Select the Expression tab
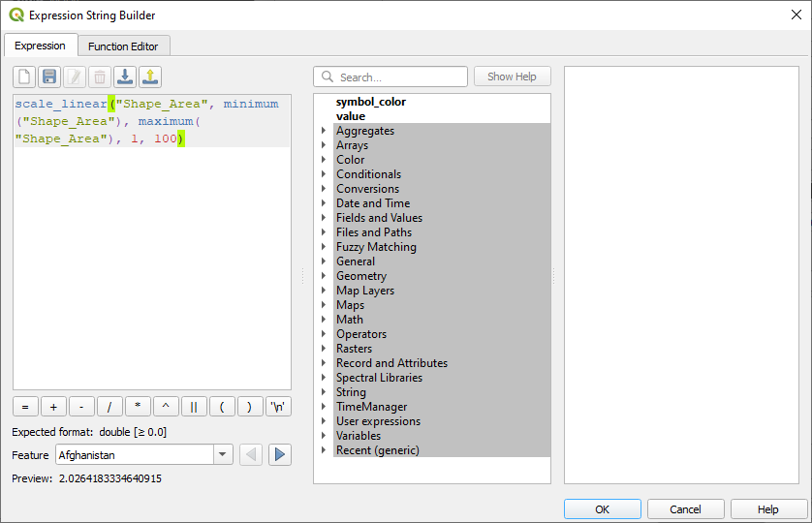This screenshot has width=812, height=523. 41,46
